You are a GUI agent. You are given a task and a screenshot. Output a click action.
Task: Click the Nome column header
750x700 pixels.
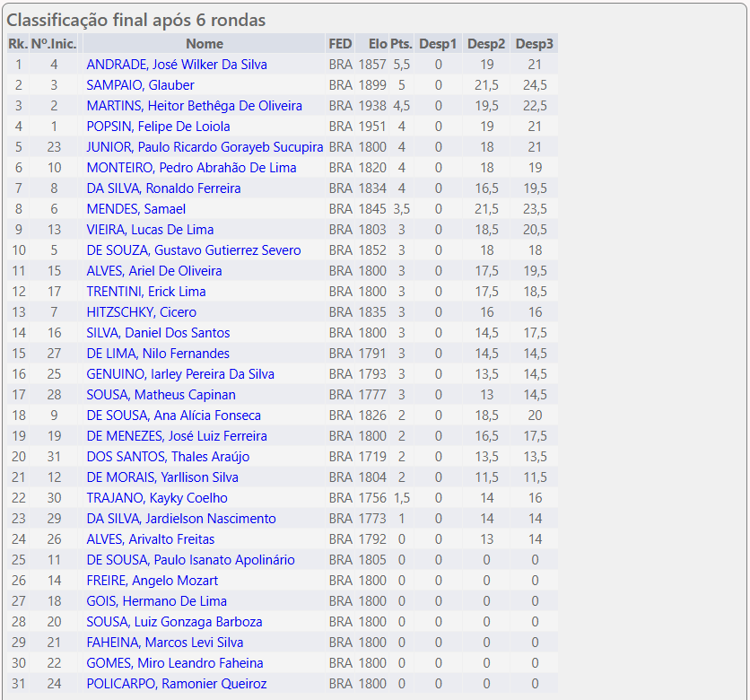[205, 44]
